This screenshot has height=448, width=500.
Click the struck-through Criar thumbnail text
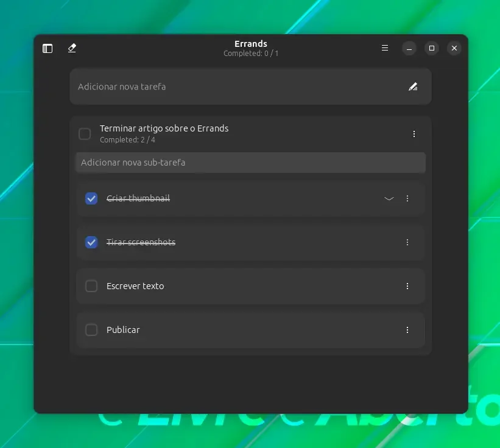138,198
